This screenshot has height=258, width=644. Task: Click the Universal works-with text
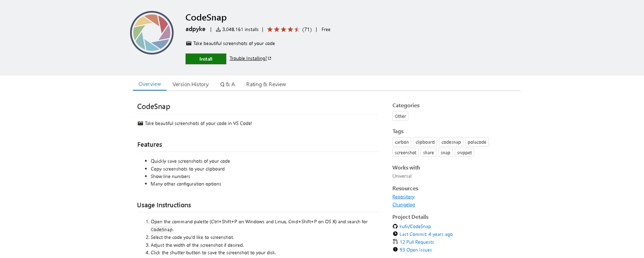402,176
